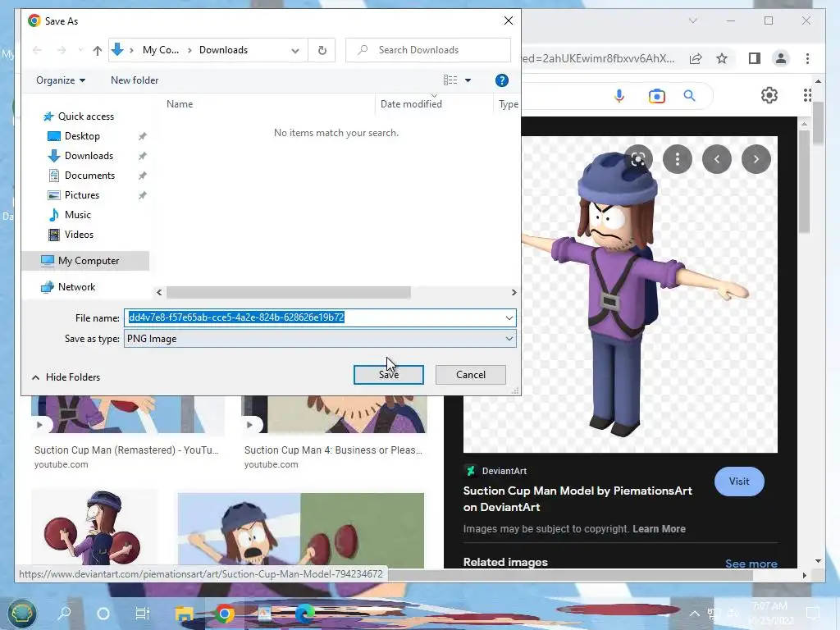
Task: Open the Organize menu
Action: 61,80
